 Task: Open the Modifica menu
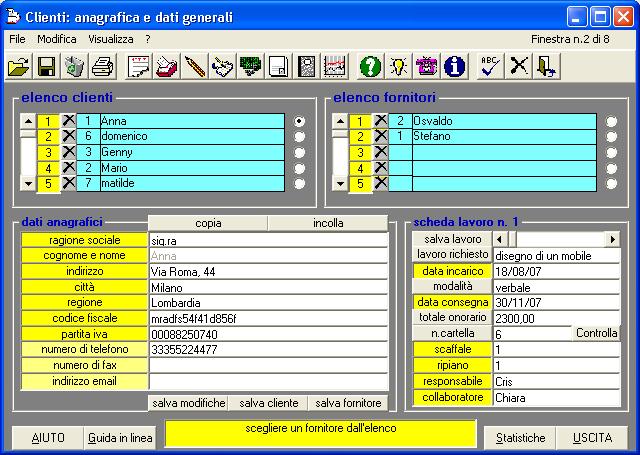[x=57, y=39]
